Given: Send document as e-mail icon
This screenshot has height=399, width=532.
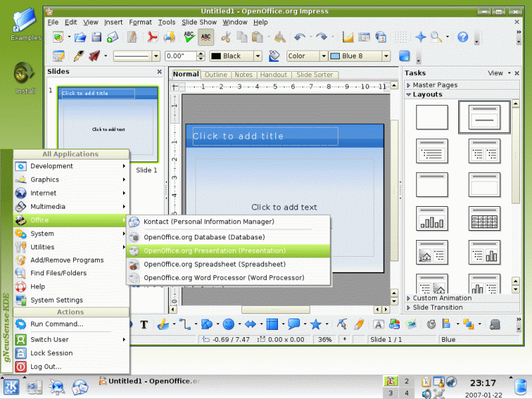Looking at the screenshot, I should click(112, 37).
